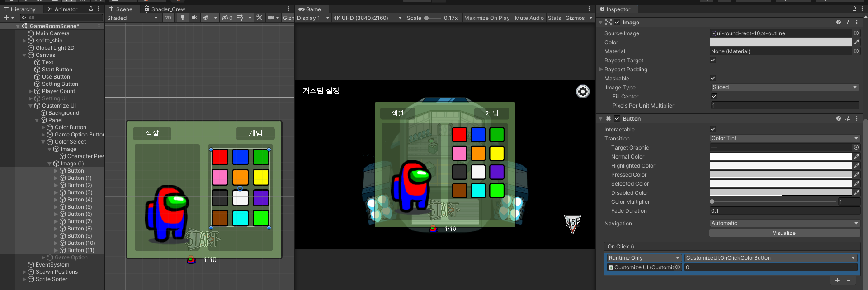Remove On Click listener with minus button
The width and height of the screenshot is (868, 290).
pyautogui.click(x=849, y=280)
